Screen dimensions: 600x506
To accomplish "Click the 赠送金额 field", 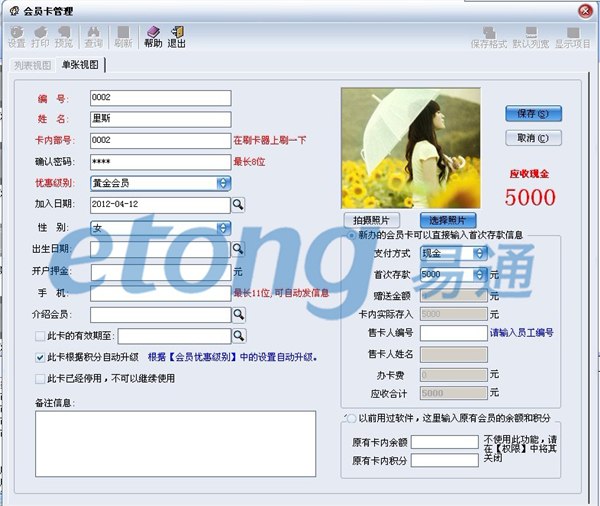I will [x=454, y=296].
